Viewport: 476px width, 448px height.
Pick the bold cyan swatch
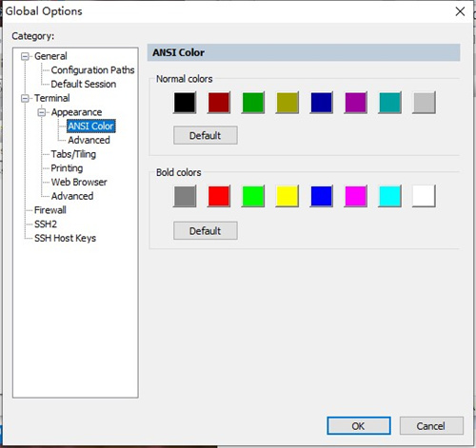[389, 196]
